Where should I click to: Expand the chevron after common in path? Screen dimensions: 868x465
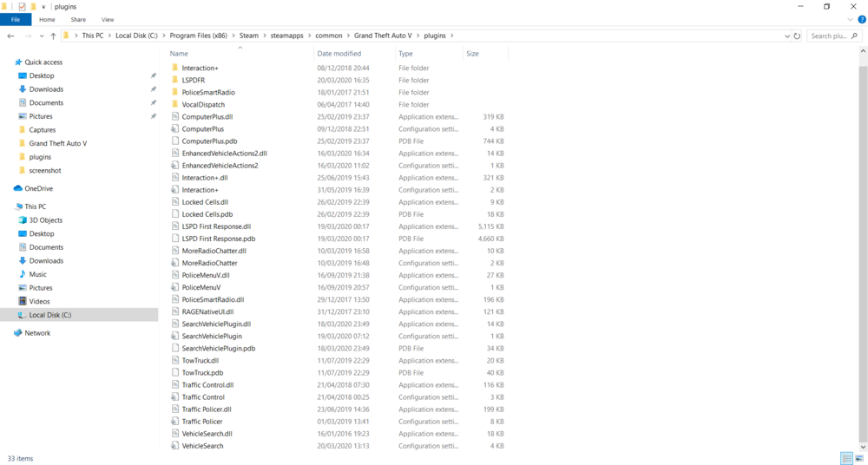point(348,36)
